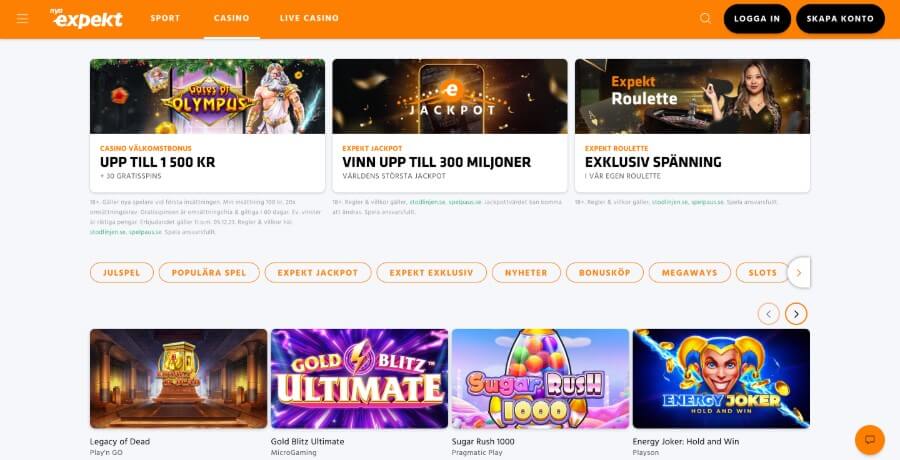The height and width of the screenshot is (460, 900).
Task: Click the Skapa Konto button
Action: pyautogui.click(x=840, y=18)
